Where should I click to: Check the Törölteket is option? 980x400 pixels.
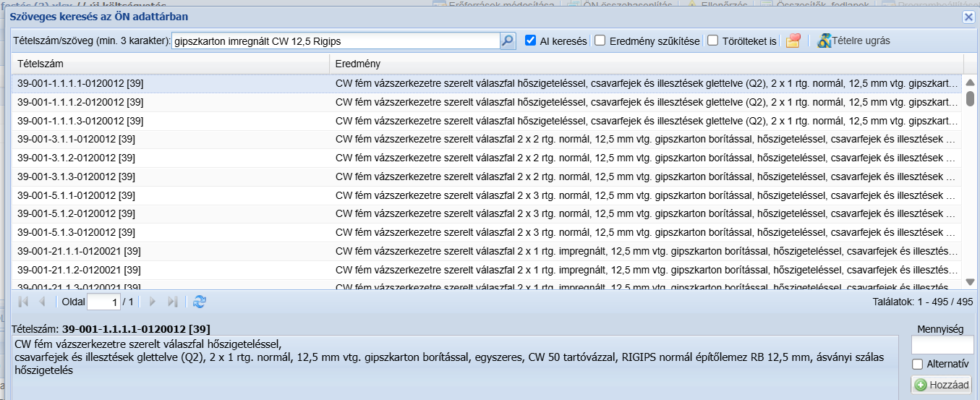coord(712,41)
